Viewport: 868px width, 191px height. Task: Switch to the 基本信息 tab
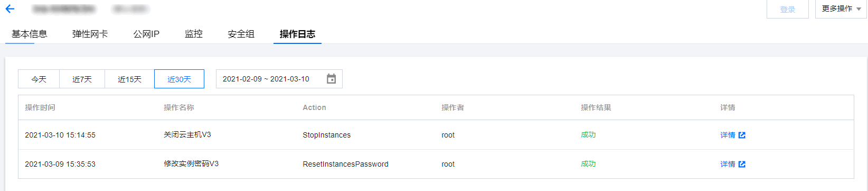click(x=30, y=34)
